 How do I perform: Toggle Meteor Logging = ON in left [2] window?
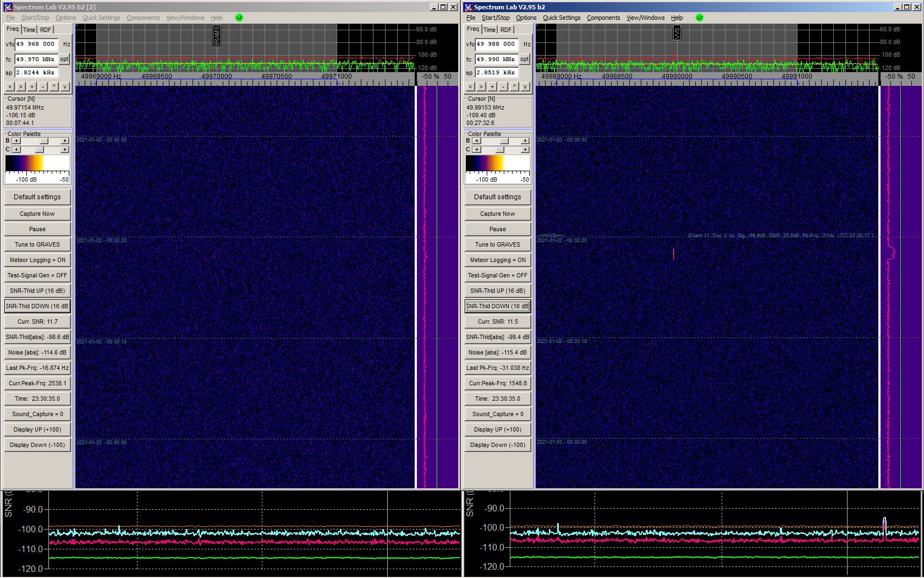(37, 260)
